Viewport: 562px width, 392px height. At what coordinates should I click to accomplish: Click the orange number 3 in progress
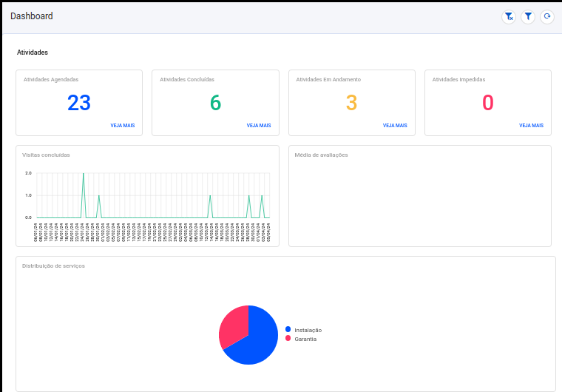[351, 103]
